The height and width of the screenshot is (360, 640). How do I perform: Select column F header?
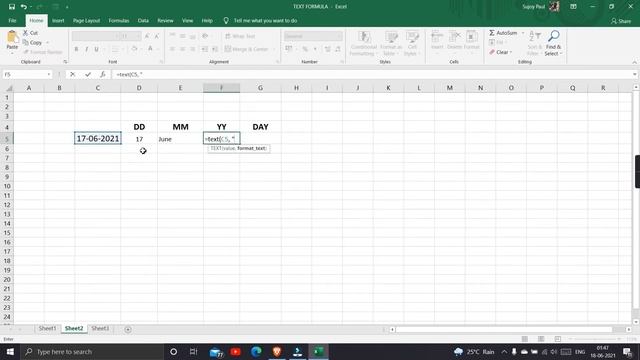click(x=222, y=88)
